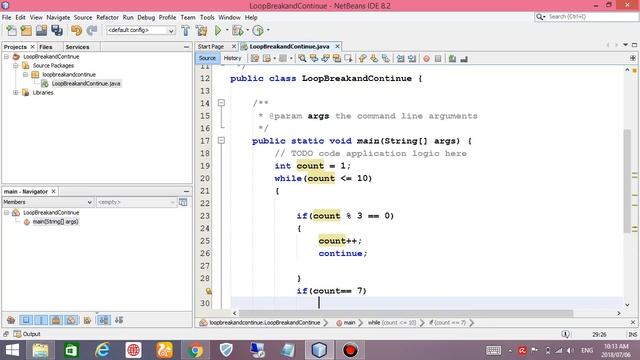Image resolution: width=640 pixels, height=360 pixels.
Task: Switch to the Files tab
Action: click(46, 47)
